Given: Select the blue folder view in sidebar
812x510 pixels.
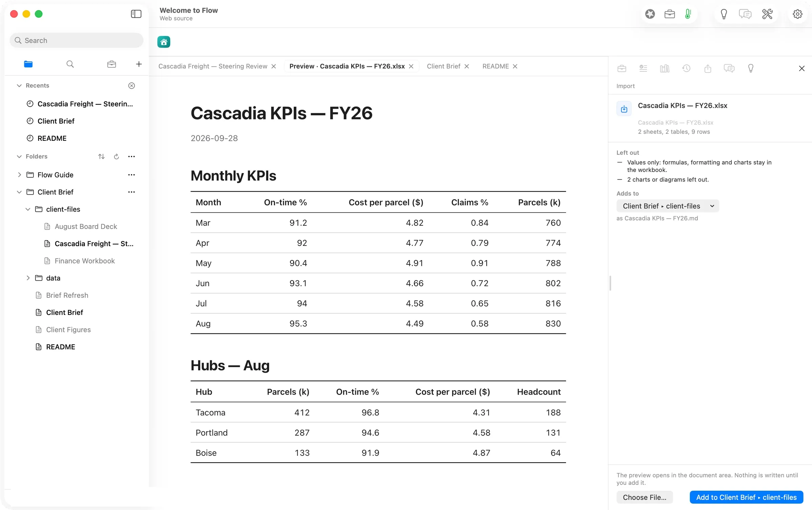Looking at the screenshot, I should (28, 64).
